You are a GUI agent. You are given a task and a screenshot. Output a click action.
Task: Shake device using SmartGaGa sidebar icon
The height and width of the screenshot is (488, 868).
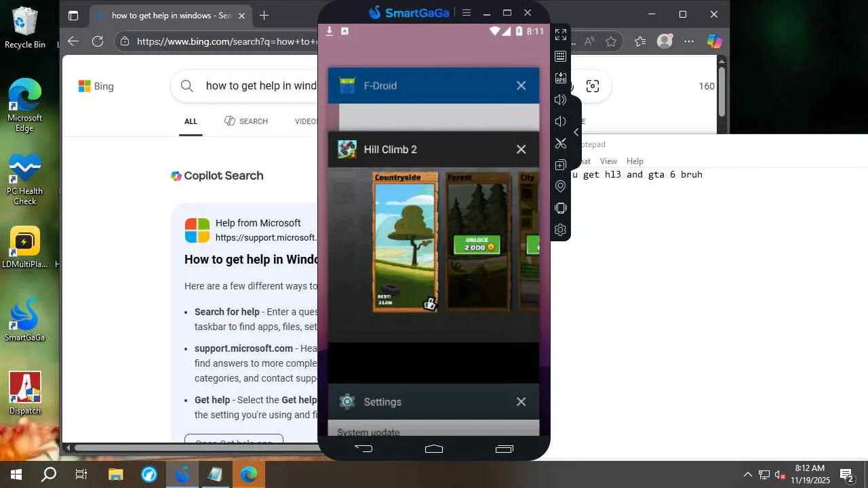point(561,208)
